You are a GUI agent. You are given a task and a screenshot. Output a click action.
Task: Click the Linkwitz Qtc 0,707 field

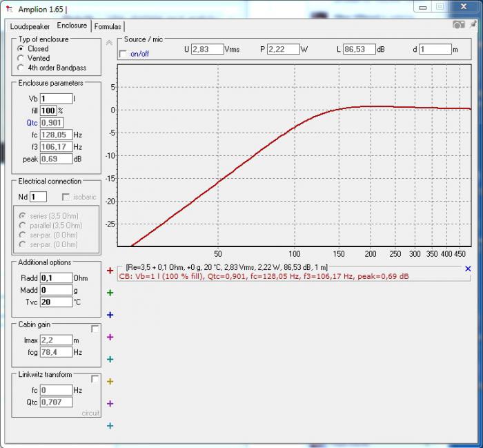tap(56, 402)
